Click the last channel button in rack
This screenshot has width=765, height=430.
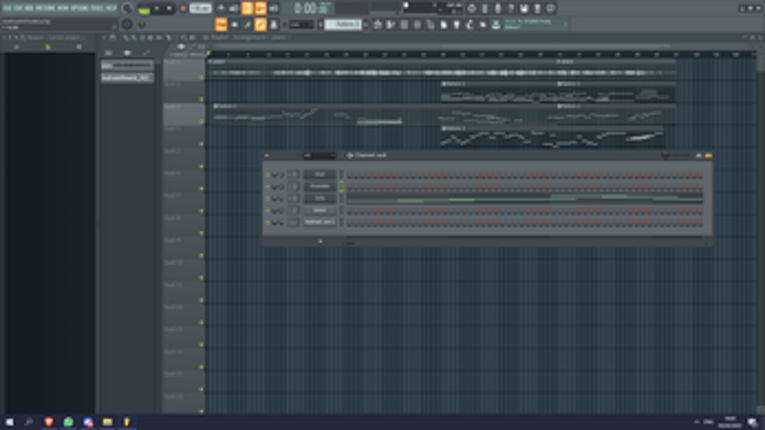pyautogui.click(x=320, y=222)
